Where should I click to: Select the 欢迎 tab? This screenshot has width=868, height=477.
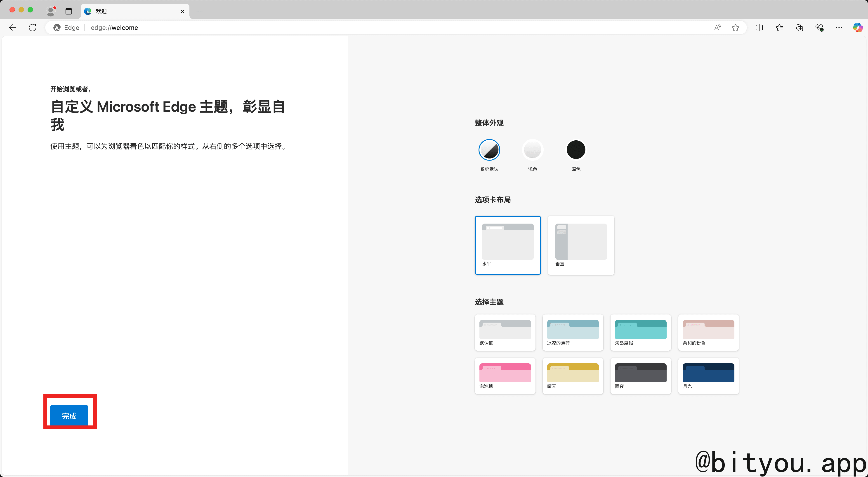pos(135,11)
